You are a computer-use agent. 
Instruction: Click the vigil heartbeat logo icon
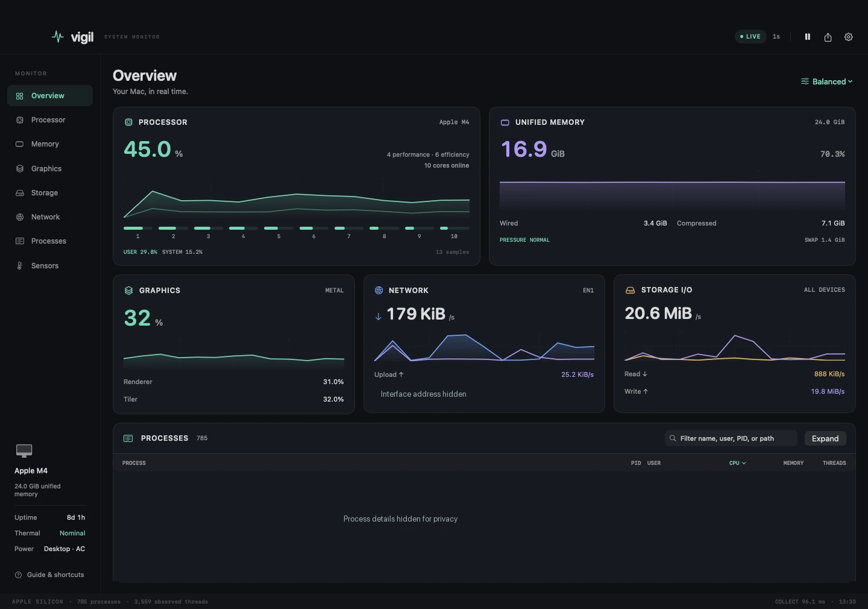(x=58, y=37)
